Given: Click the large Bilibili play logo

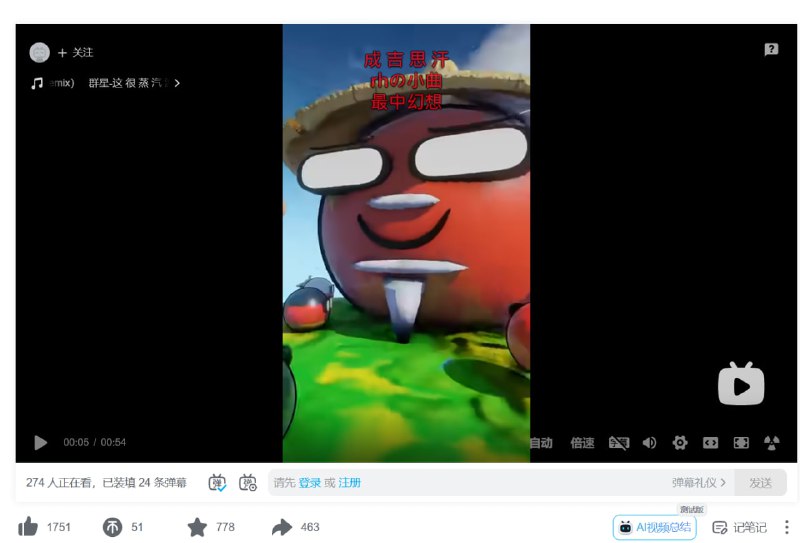Looking at the screenshot, I should point(741,384).
